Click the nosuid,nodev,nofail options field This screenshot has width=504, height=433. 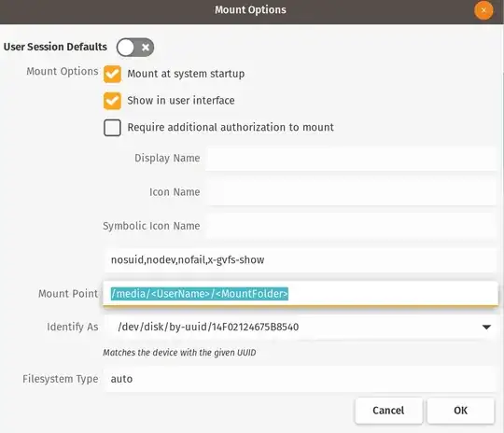pyautogui.click(x=301, y=259)
